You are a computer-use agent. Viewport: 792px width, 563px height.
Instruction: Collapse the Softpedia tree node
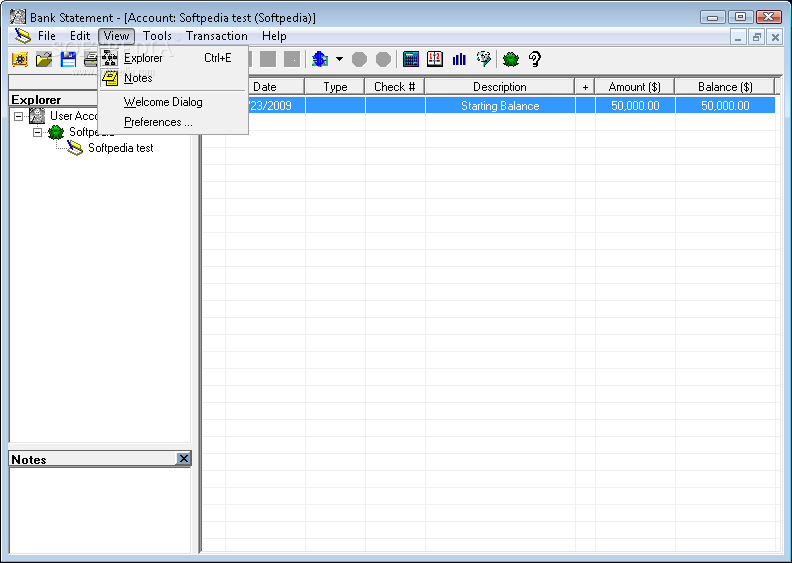37,132
